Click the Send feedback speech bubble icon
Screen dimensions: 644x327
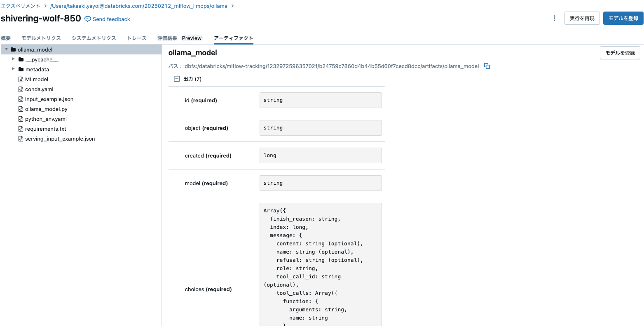(87, 19)
